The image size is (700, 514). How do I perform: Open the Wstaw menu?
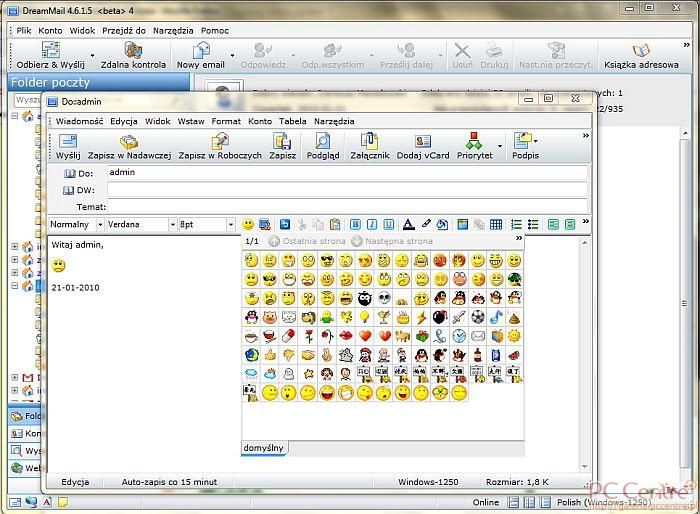pos(191,121)
